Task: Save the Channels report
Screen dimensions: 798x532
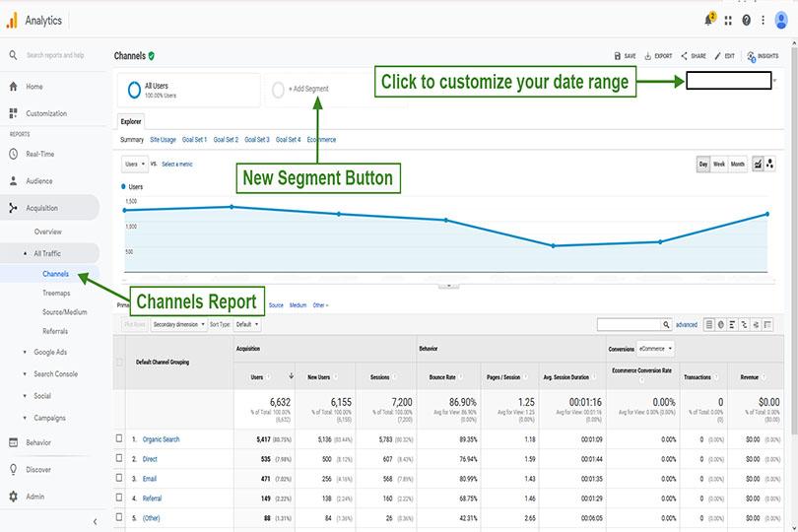Action: point(625,56)
